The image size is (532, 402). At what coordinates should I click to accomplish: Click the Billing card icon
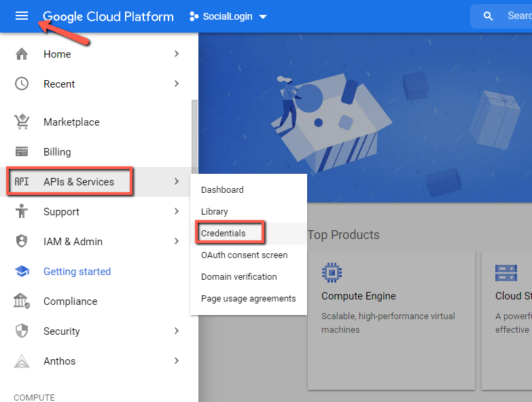(x=22, y=151)
